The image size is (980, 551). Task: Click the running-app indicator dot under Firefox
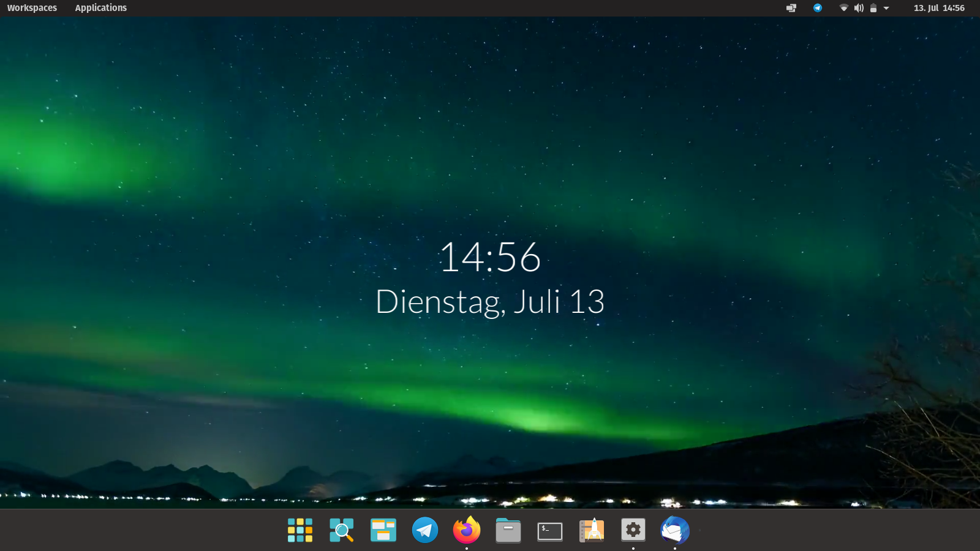[466, 548]
